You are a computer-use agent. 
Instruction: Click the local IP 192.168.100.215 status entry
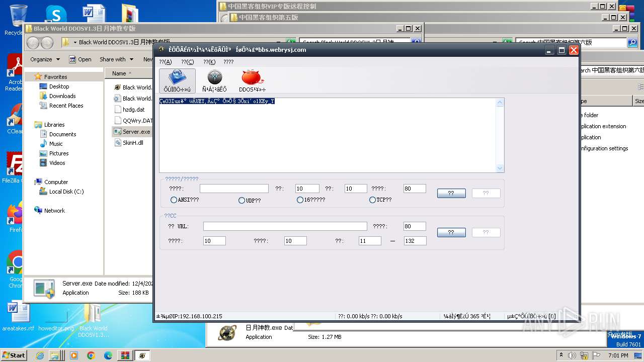tap(189, 316)
